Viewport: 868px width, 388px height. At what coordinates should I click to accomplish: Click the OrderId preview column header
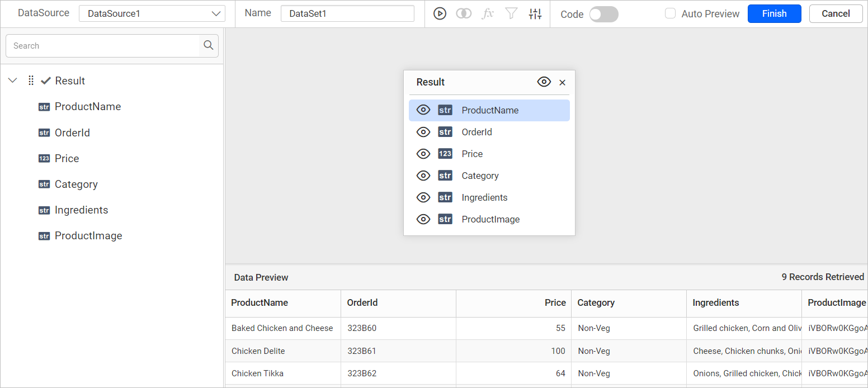[x=398, y=302]
